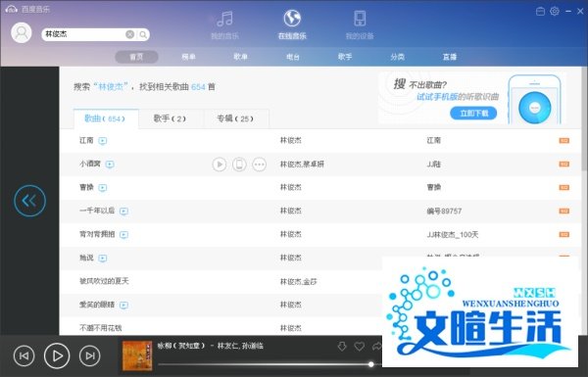
Task: Open album JJ林俊杰_100天
Action: pyautogui.click(x=453, y=235)
